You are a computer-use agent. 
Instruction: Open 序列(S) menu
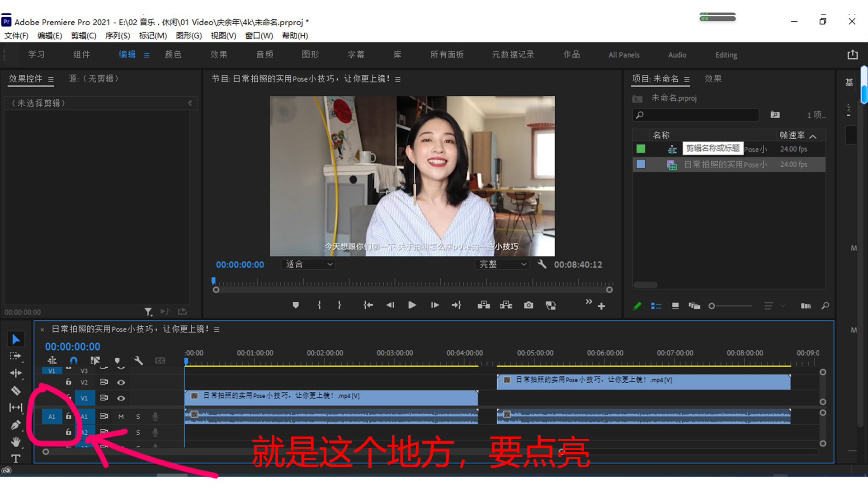click(118, 36)
